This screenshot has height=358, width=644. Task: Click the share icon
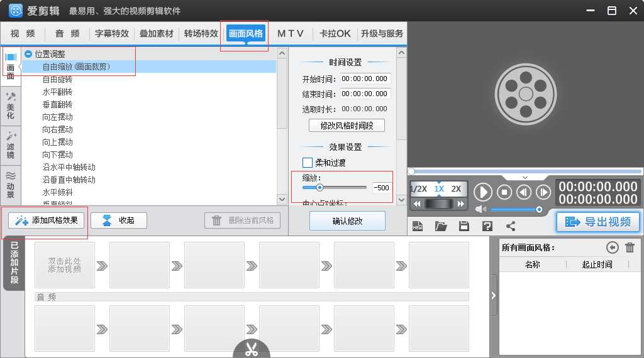pyautogui.click(x=511, y=226)
